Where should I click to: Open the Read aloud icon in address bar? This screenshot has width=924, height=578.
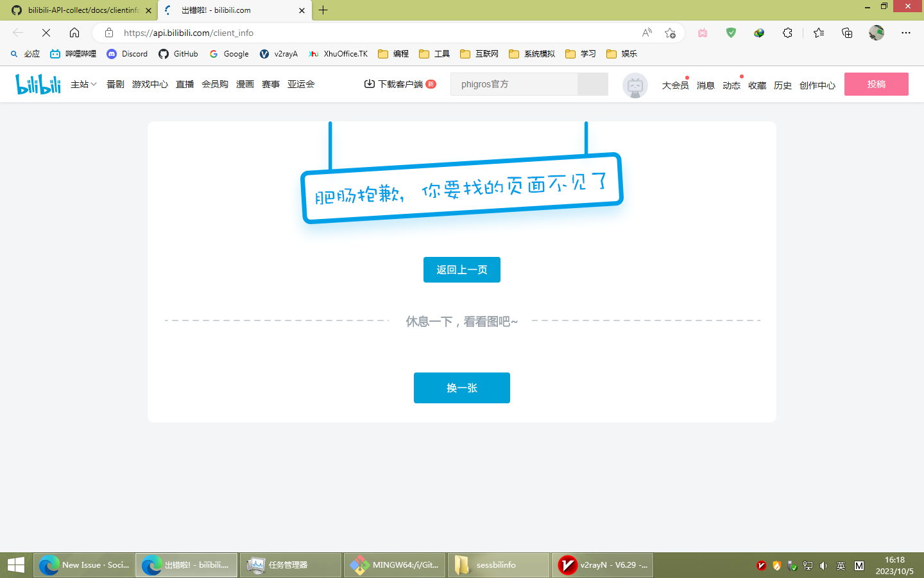pos(646,32)
